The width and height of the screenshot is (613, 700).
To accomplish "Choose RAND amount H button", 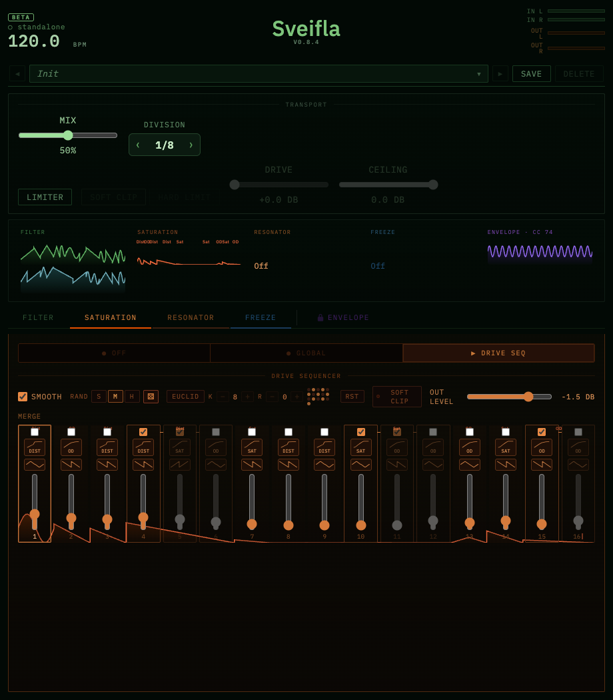I will [x=132, y=397].
